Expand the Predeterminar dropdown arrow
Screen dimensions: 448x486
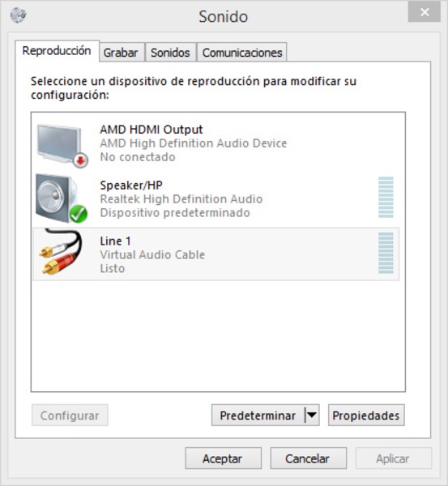pyautogui.click(x=312, y=415)
